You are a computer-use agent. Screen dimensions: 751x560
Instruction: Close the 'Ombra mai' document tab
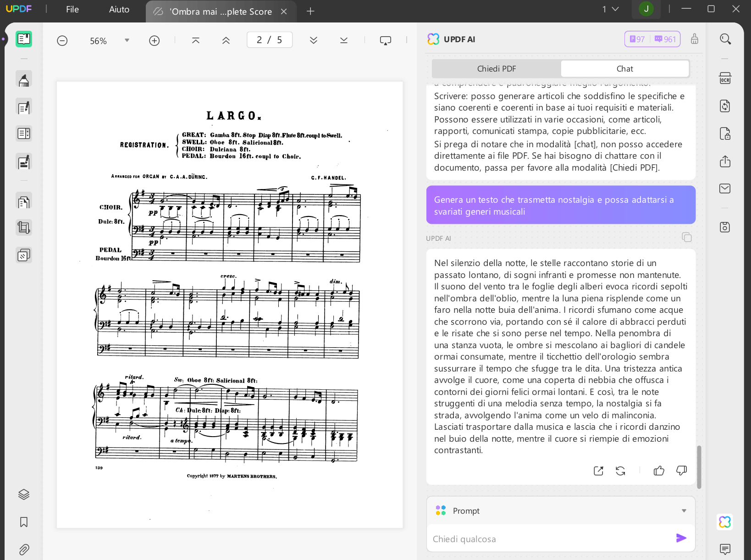pyautogui.click(x=284, y=11)
